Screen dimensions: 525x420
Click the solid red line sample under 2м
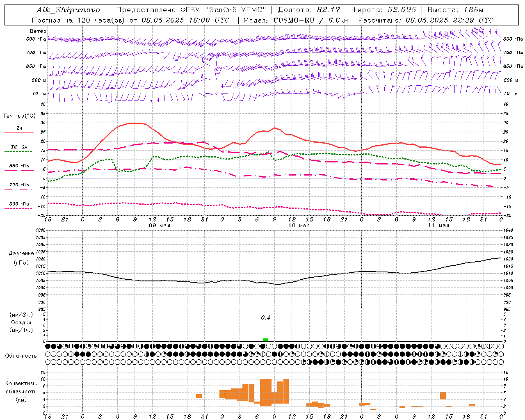[19, 132]
